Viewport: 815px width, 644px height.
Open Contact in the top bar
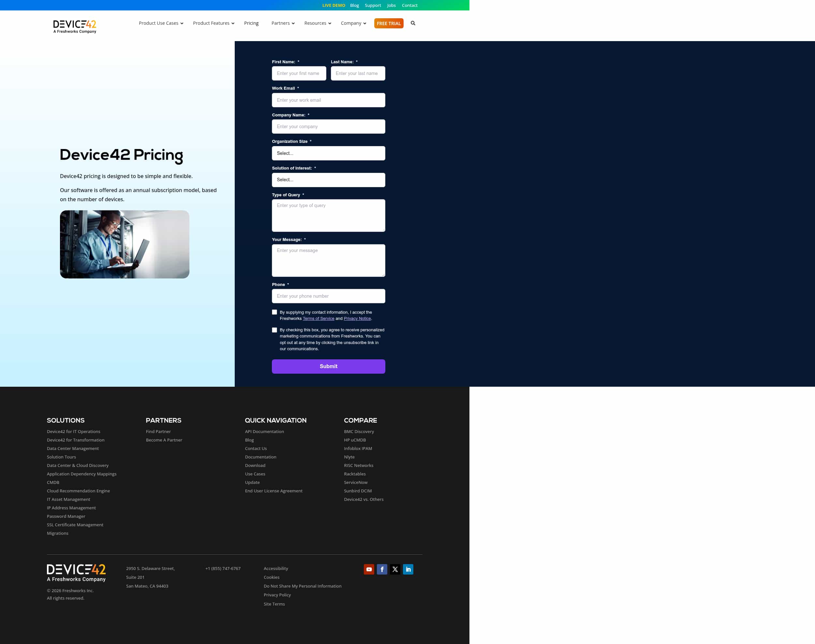pyautogui.click(x=409, y=5)
